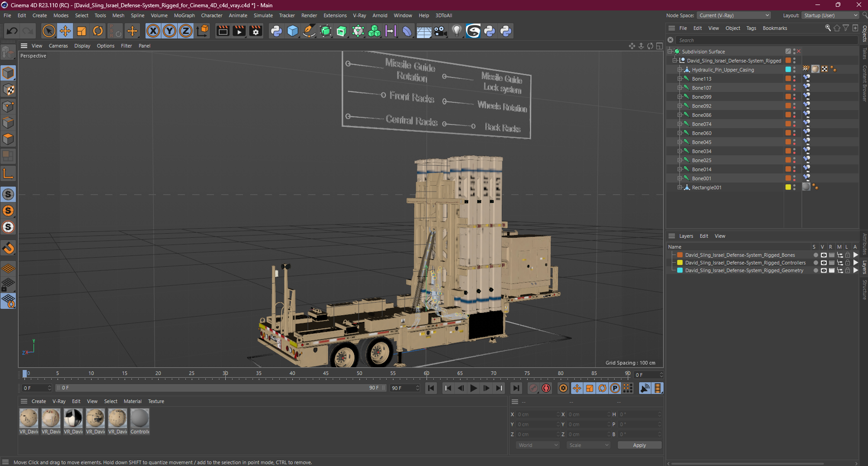Viewport: 868px width, 466px height.
Task: Select the Move tool in top toolbar
Action: point(65,31)
